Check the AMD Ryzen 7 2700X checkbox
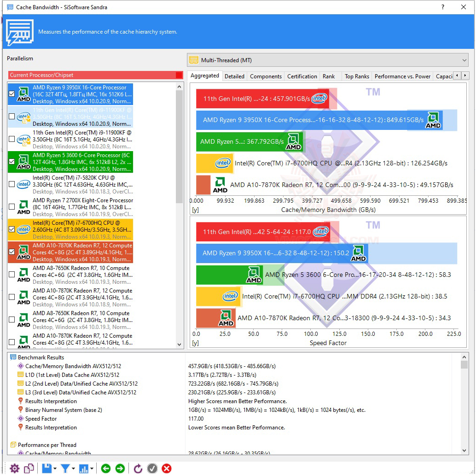 point(12,207)
